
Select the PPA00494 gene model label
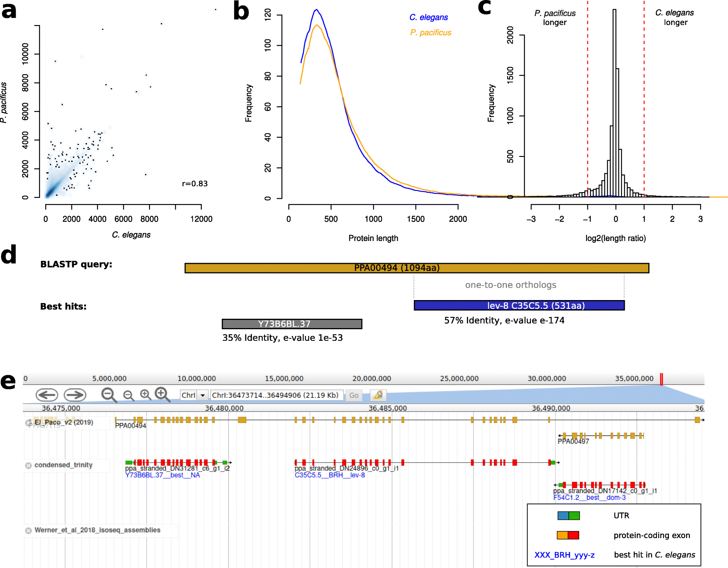click(x=130, y=426)
